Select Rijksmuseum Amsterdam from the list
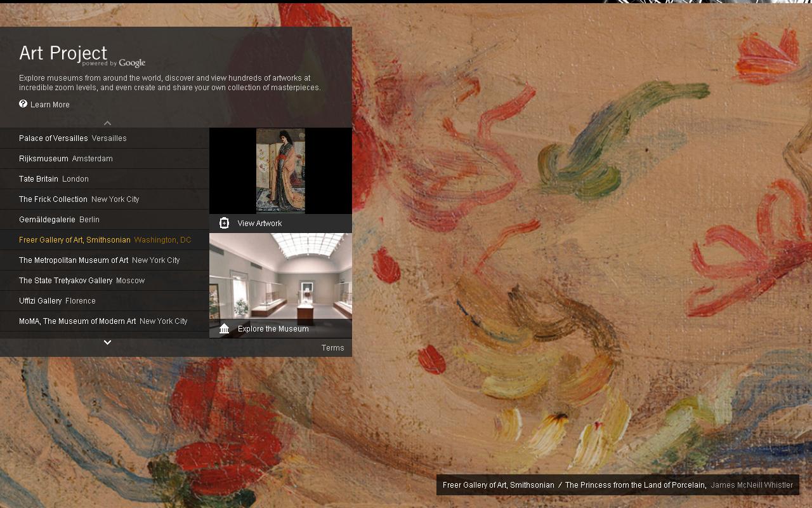812x508 pixels. [105, 159]
